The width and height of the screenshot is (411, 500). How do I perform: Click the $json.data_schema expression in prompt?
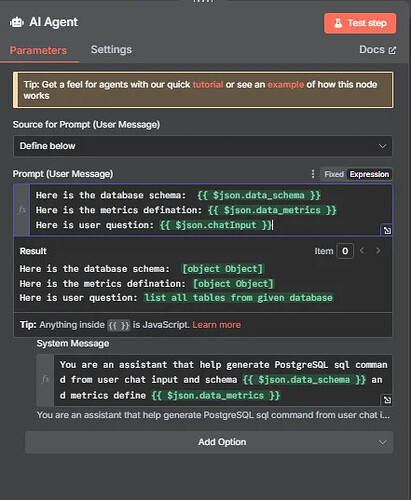(259, 195)
